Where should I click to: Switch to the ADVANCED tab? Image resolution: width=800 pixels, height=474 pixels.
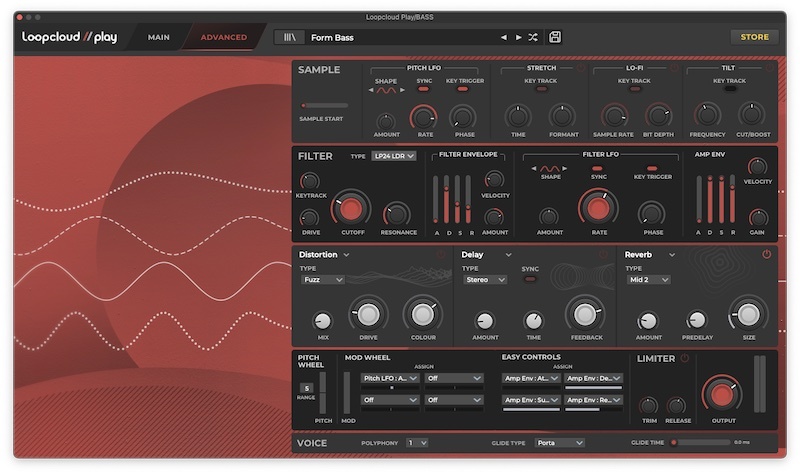(224, 37)
